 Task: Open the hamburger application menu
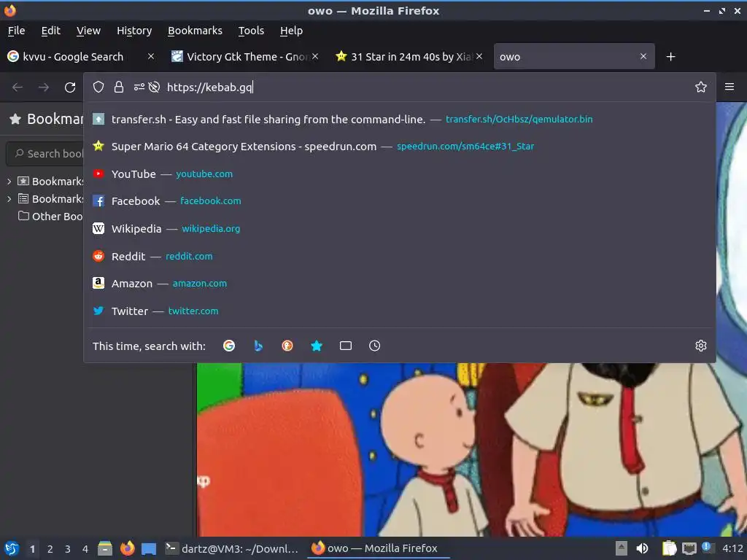point(729,87)
